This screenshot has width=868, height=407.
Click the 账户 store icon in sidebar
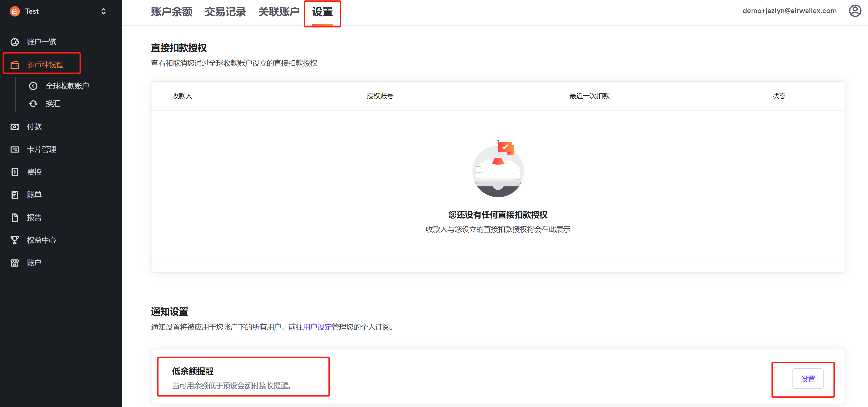(14, 263)
